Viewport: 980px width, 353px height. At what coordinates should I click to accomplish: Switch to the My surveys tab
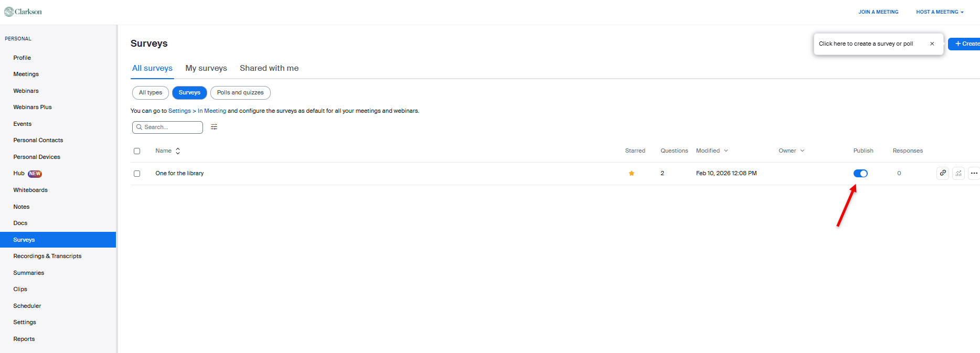(x=206, y=68)
